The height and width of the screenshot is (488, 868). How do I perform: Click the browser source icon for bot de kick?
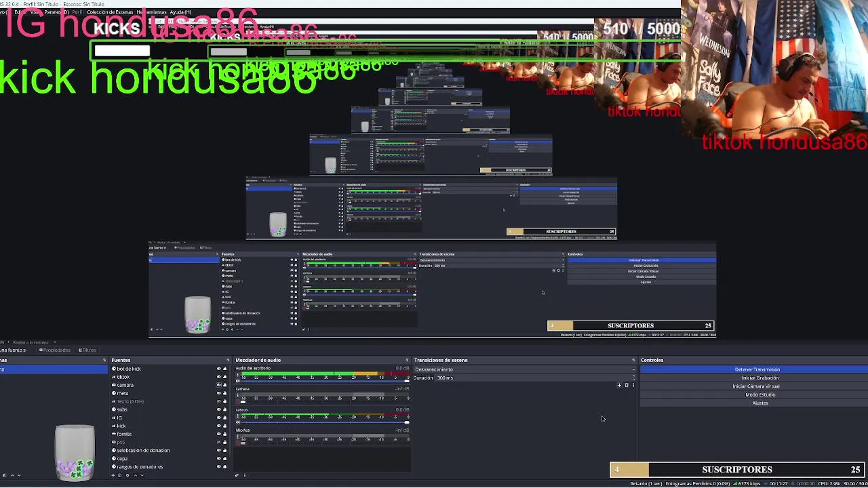[114, 369]
